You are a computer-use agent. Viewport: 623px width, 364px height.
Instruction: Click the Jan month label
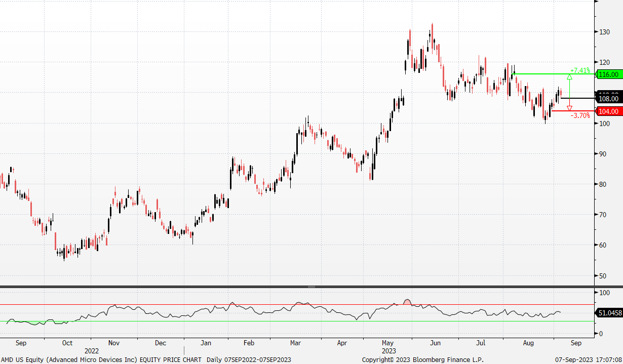pyautogui.click(x=206, y=343)
